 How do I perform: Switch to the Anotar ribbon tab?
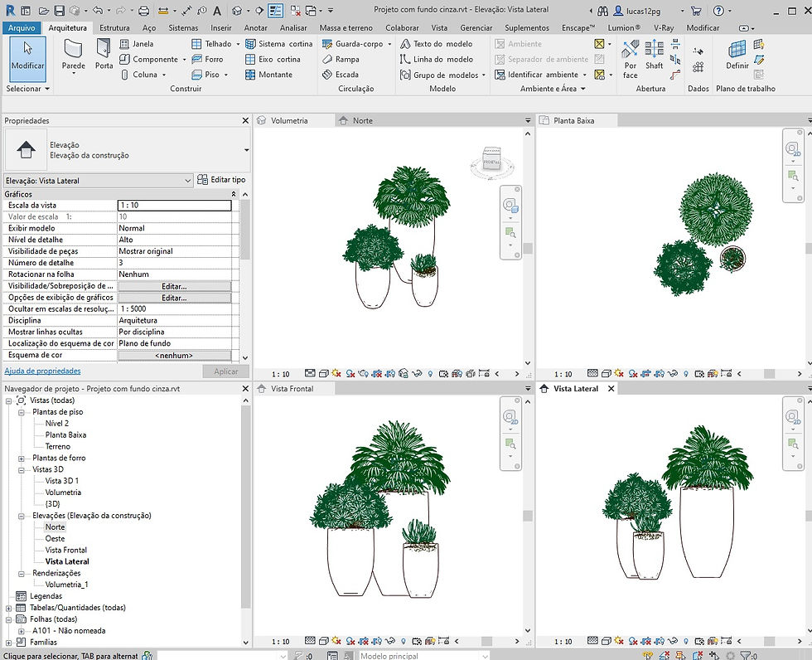[x=255, y=27]
